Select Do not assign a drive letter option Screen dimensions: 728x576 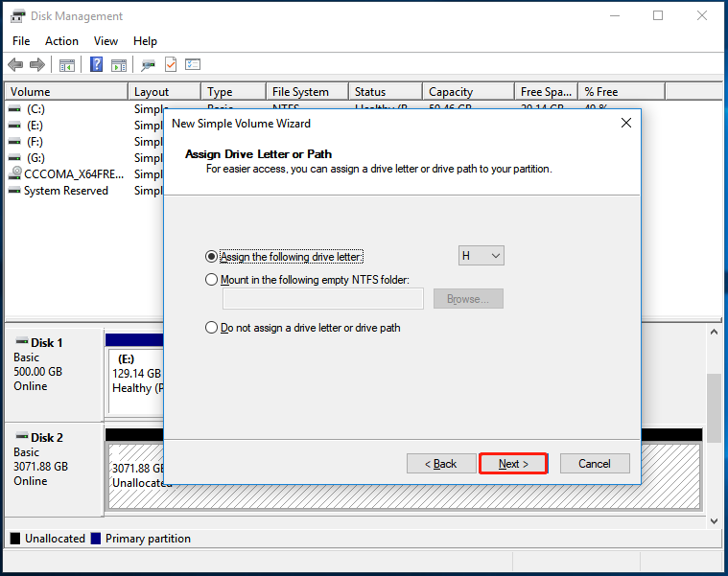click(x=211, y=328)
